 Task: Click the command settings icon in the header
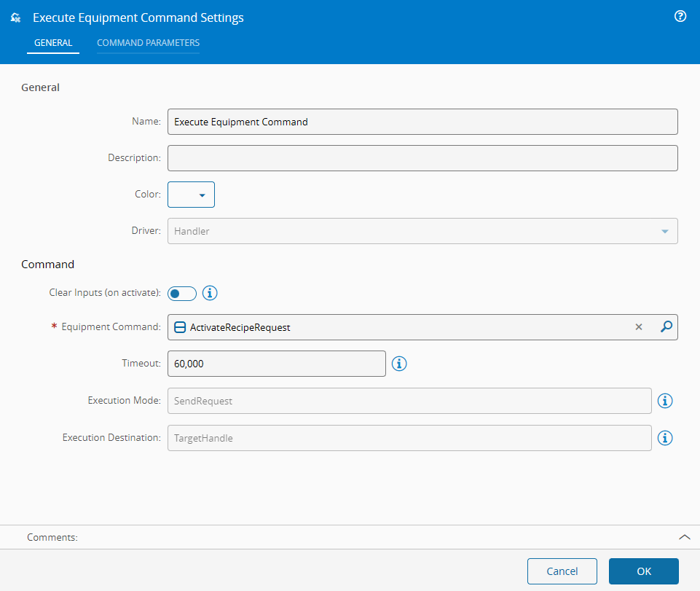tap(15, 16)
